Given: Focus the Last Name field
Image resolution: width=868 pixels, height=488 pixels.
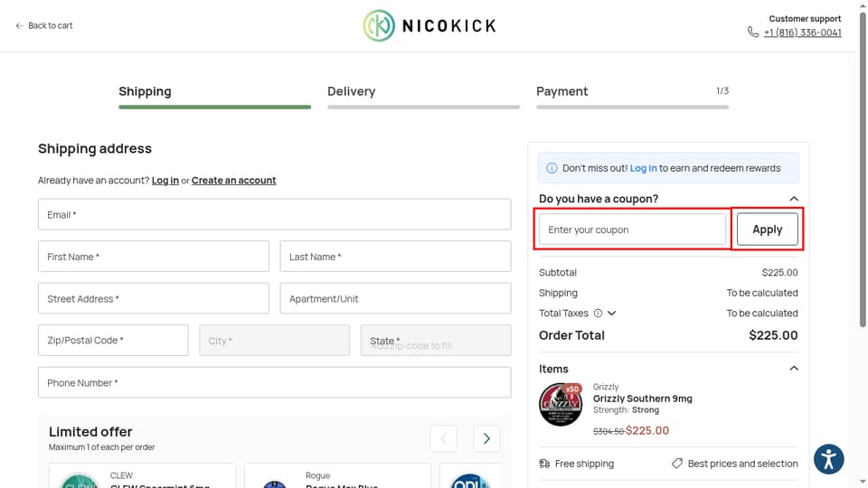Looking at the screenshot, I should pyautogui.click(x=395, y=256).
